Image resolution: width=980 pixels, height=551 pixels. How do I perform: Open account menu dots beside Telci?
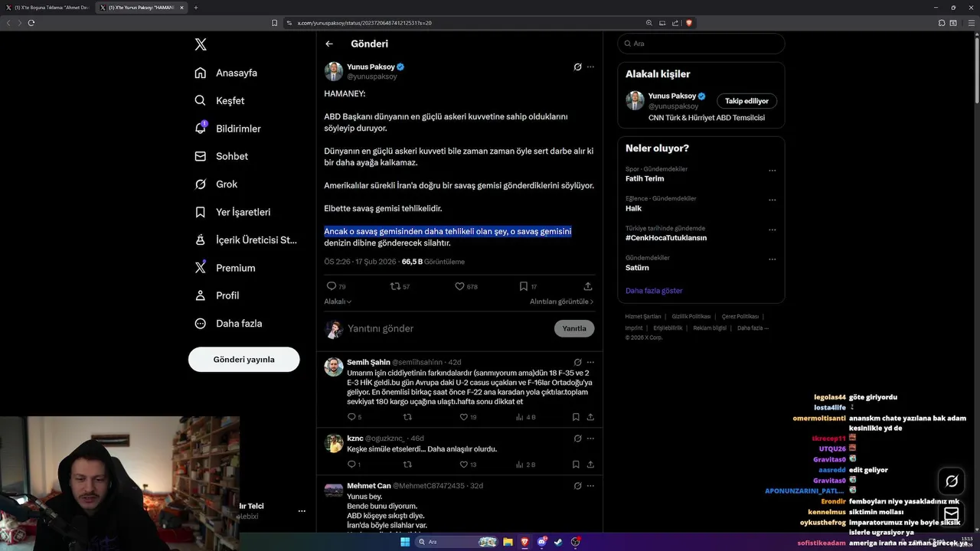(x=302, y=511)
